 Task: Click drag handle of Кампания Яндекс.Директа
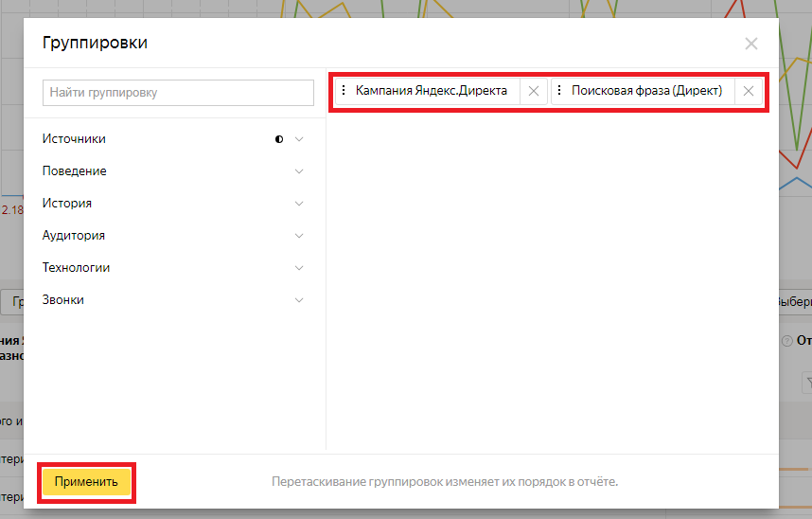(x=343, y=91)
